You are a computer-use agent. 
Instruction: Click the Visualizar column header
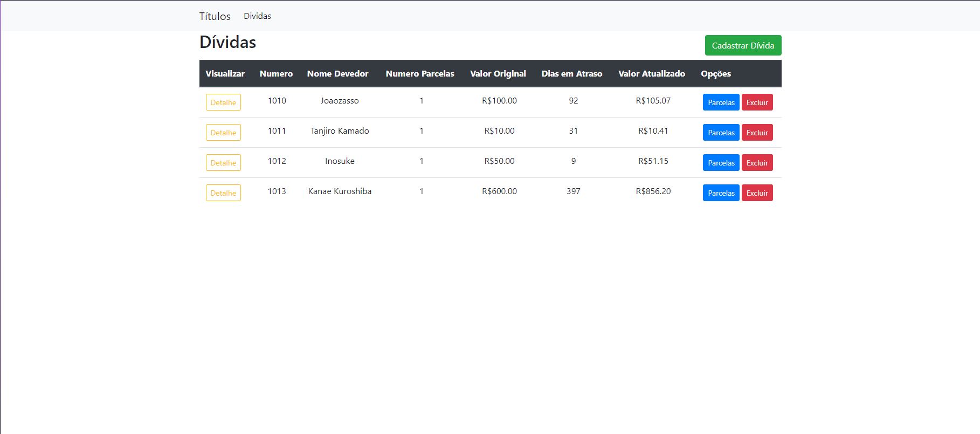(x=225, y=74)
